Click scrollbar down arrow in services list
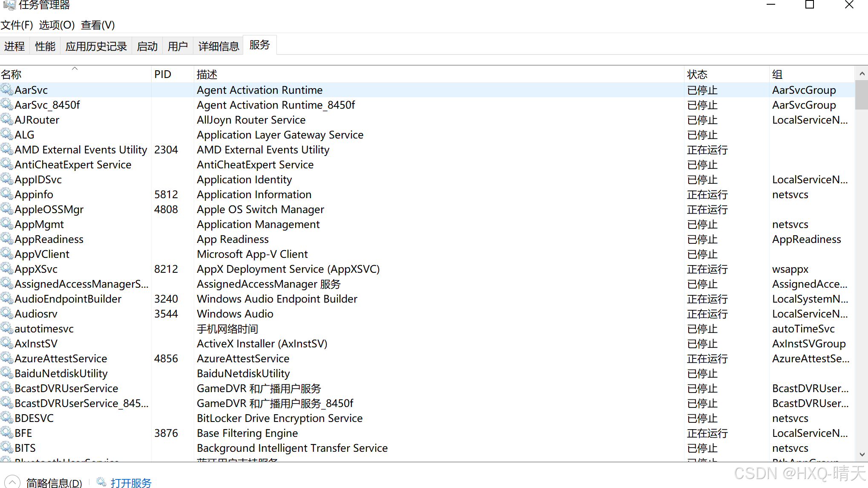Viewport: 868px width, 488px height. 862,454
